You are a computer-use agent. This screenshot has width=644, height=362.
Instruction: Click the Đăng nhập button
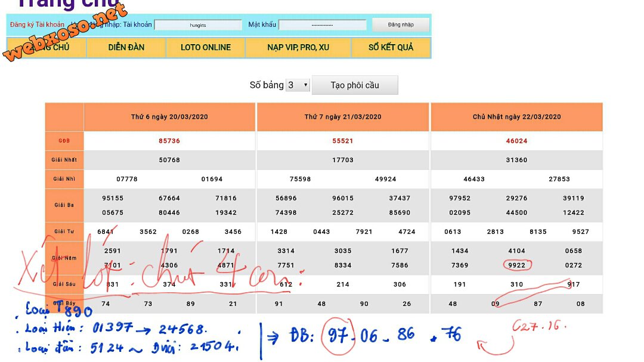point(401,24)
